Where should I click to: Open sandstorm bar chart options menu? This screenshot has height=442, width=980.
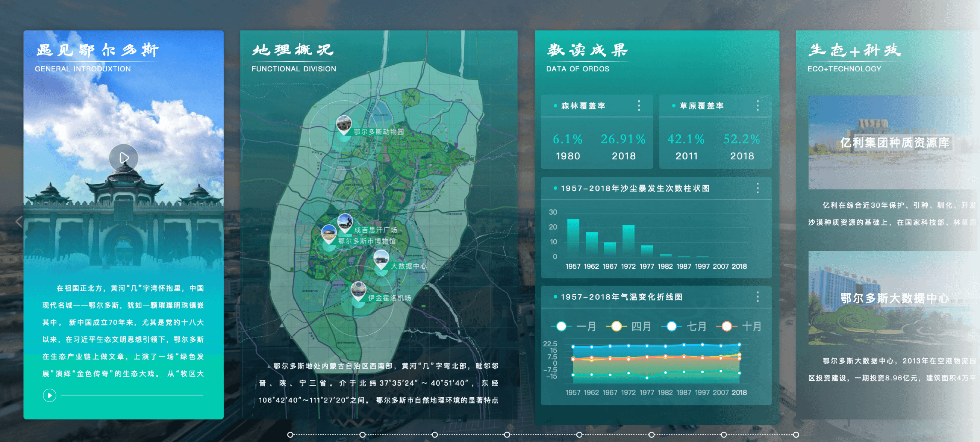point(757,188)
